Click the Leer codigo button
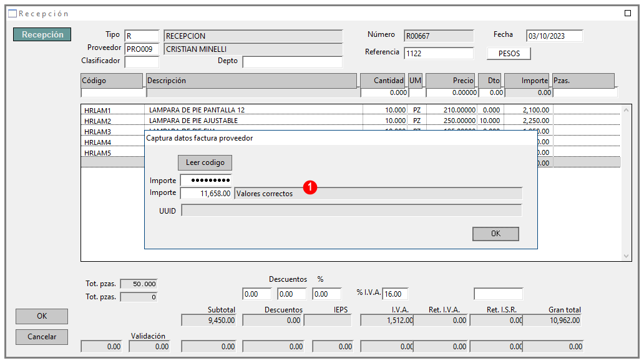 (x=205, y=162)
